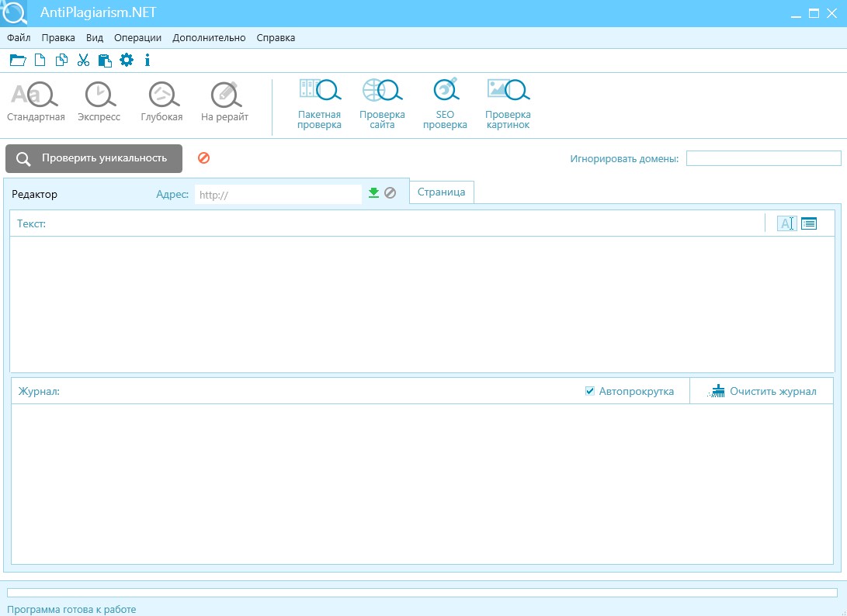Screen dimensions: 847x616
Task: Click the Игнорировать домены input field
Action: tap(763, 158)
